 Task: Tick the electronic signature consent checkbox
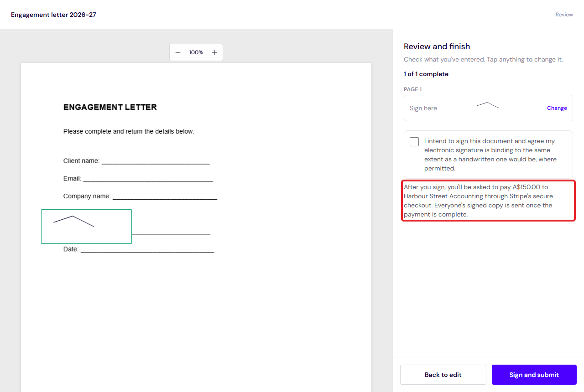pyautogui.click(x=414, y=142)
